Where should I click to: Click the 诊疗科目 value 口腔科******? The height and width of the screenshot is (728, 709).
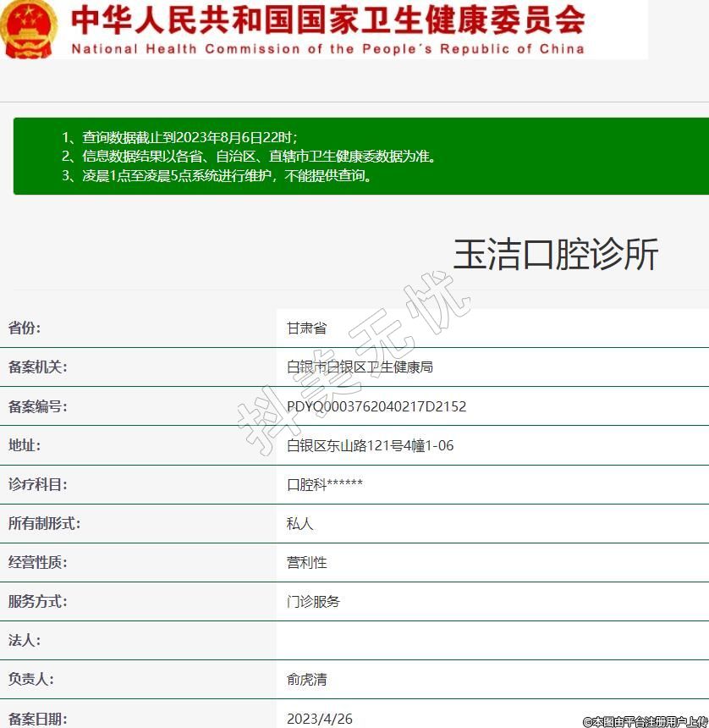pyautogui.click(x=325, y=485)
